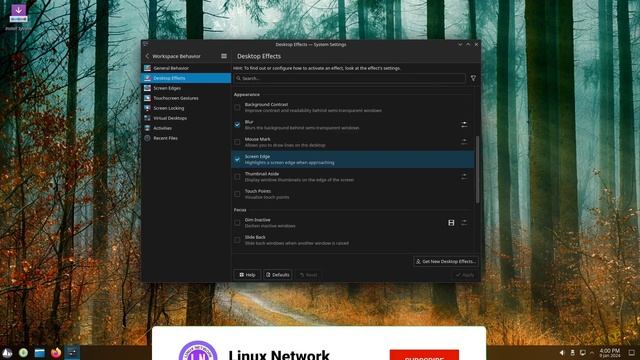Image resolution: width=640 pixels, height=360 pixels.
Task: Open Touchscreen Gestures settings
Action: click(x=186, y=98)
